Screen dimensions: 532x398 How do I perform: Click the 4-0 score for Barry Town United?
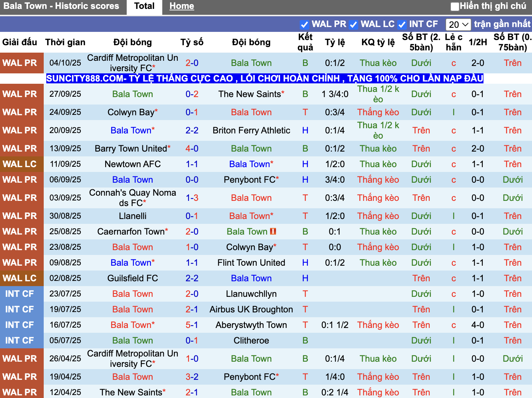192,149
